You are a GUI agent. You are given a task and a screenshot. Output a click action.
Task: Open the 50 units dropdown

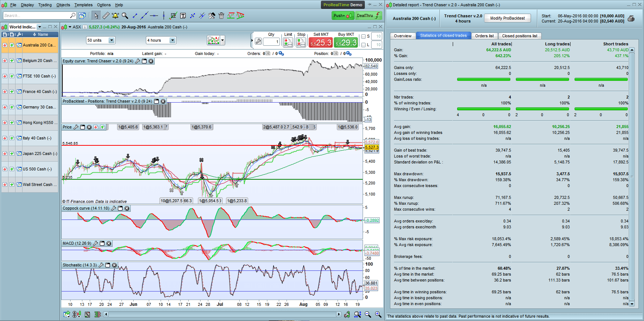coord(112,40)
